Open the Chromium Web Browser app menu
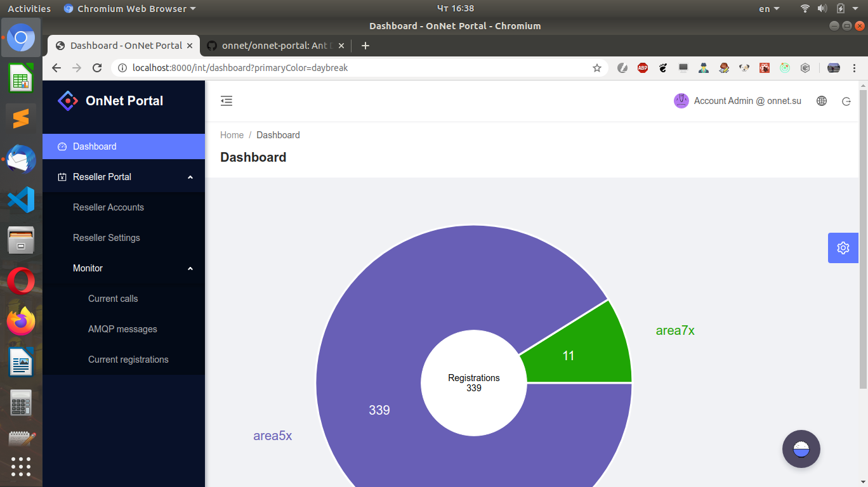The image size is (868, 487). (x=130, y=9)
